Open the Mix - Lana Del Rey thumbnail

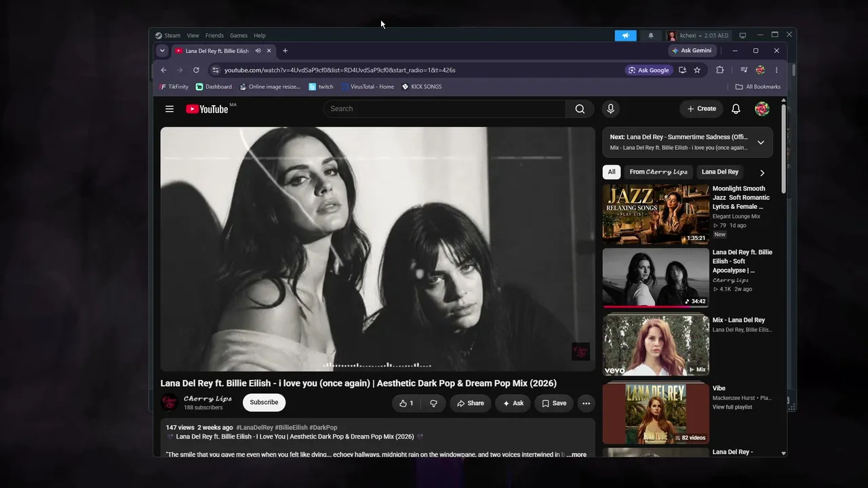[656, 346]
